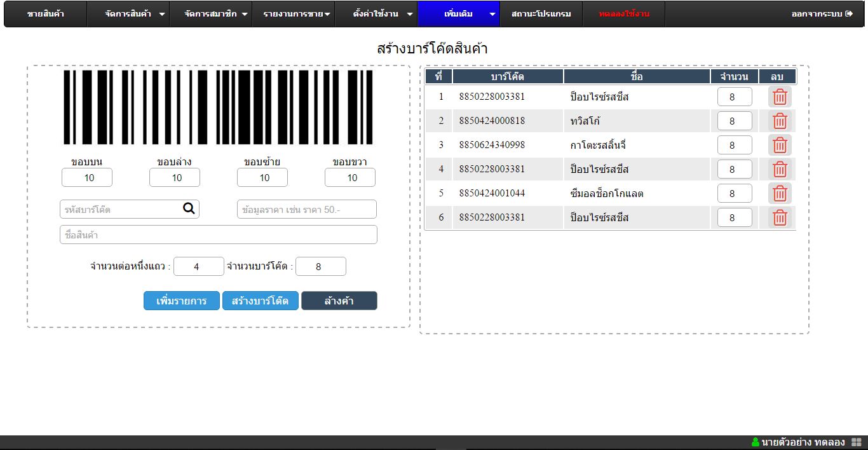Open the ตั้งค่าใช้งาน dropdown
This screenshot has height=450, width=868.
376,14
